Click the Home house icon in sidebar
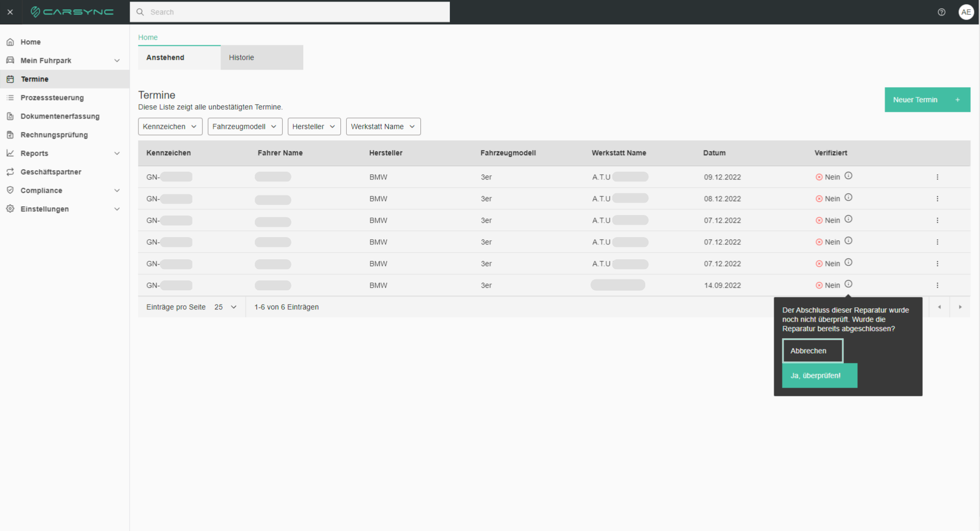Image resolution: width=980 pixels, height=531 pixels. [10, 42]
